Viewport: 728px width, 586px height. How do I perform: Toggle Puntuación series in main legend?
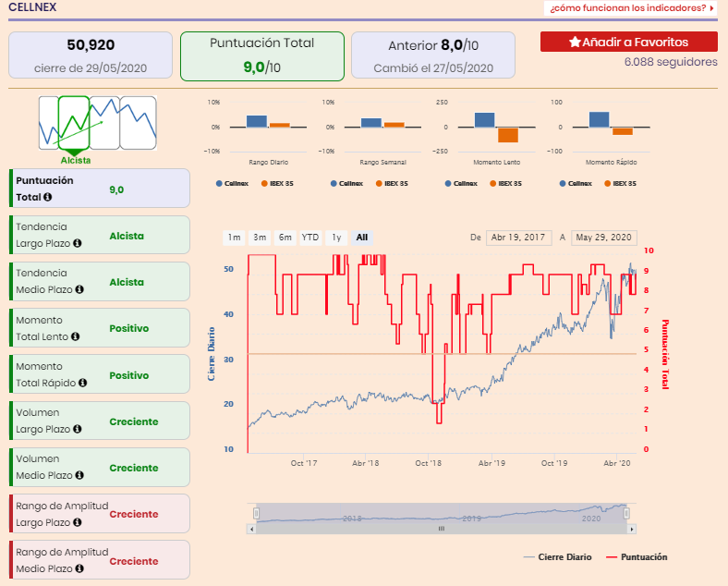pos(637,556)
